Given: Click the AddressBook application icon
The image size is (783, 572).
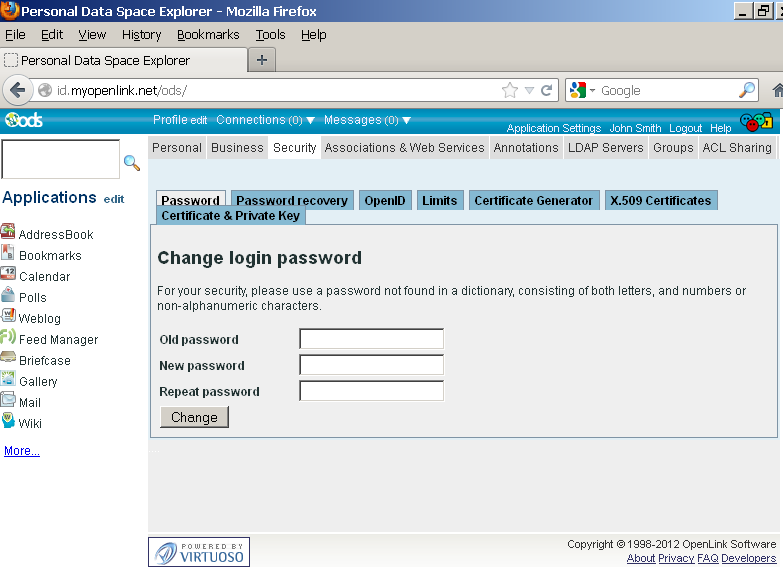Looking at the screenshot, I should [x=8, y=233].
